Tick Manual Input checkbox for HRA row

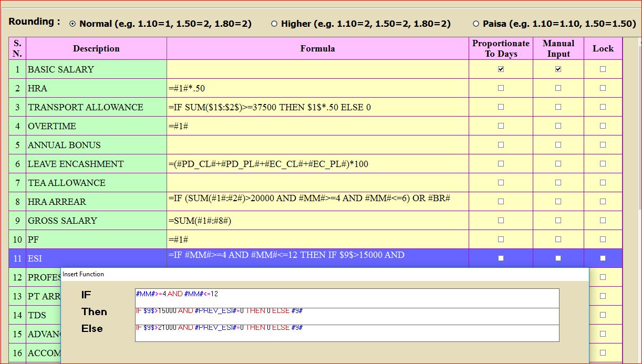click(558, 88)
